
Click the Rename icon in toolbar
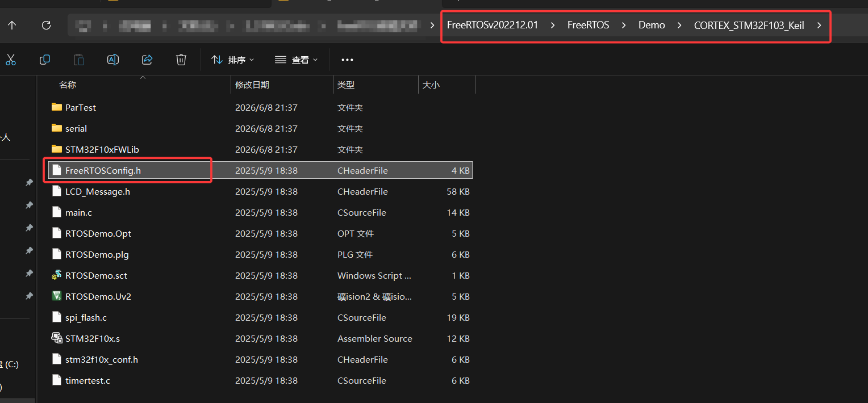113,60
